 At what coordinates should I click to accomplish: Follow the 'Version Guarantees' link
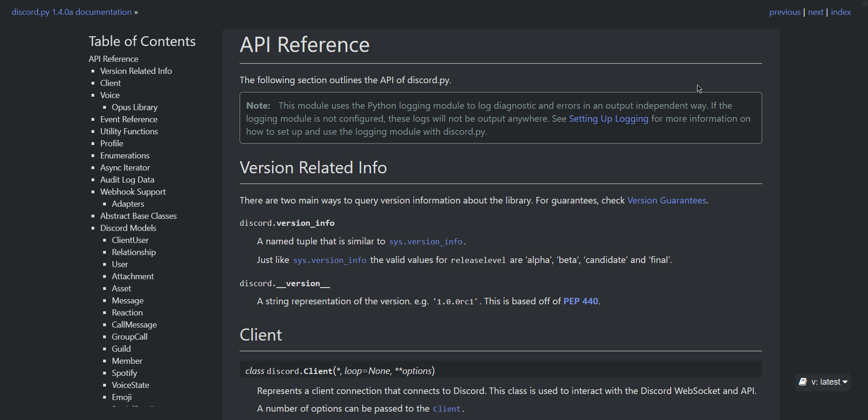point(666,200)
